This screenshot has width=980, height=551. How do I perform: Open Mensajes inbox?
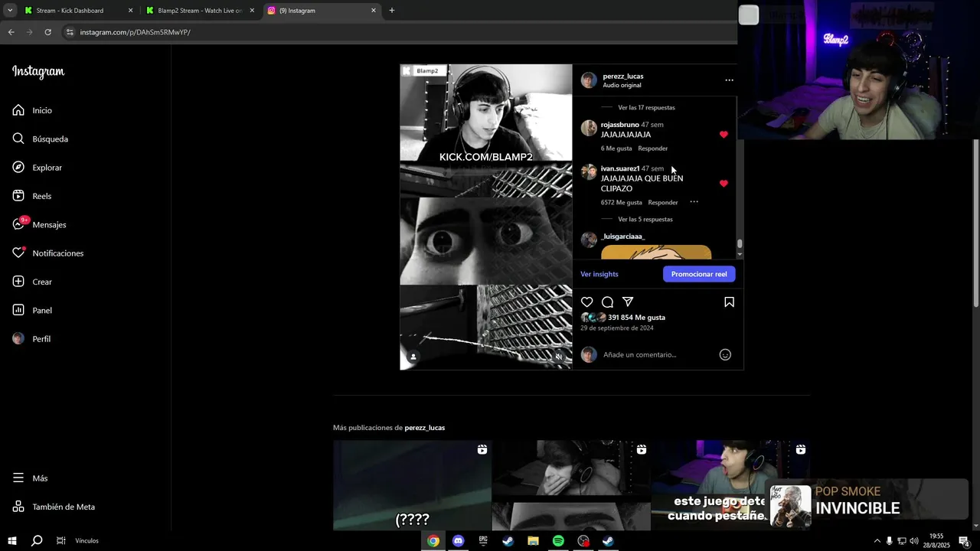pyautogui.click(x=39, y=224)
